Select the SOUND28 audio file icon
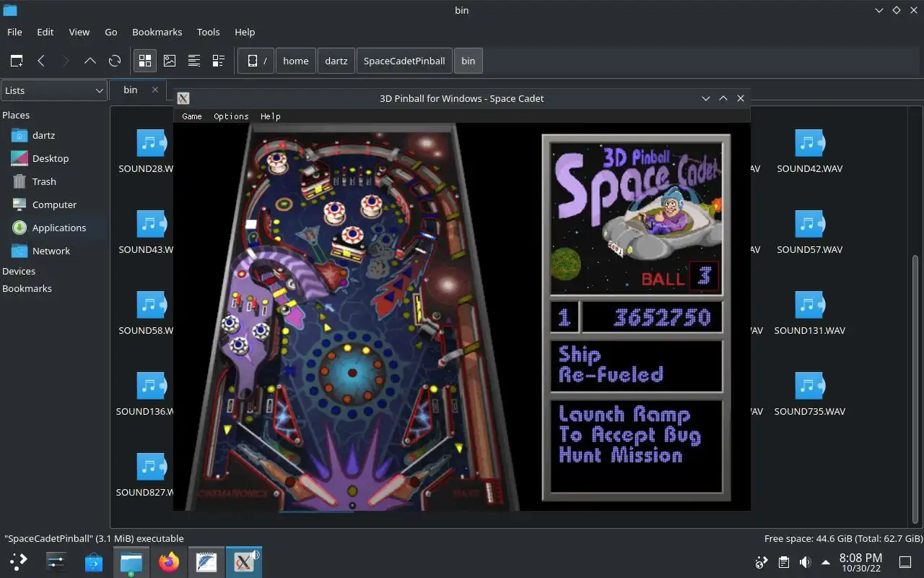The image size is (924, 578). pyautogui.click(x=151, y=143)
